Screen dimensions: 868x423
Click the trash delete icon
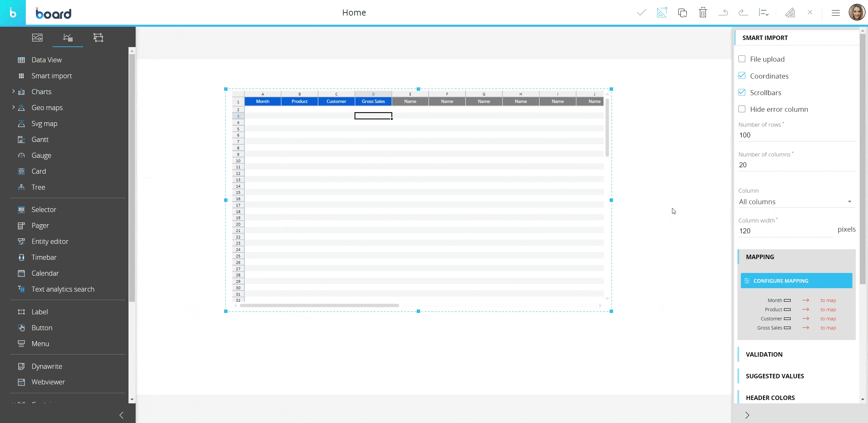tap(703, 13)
